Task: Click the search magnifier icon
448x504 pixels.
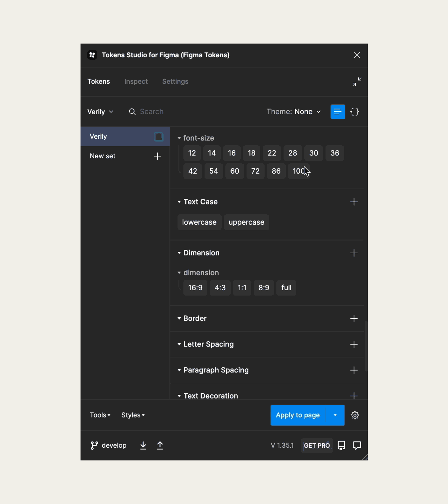Action: point(132,112)
